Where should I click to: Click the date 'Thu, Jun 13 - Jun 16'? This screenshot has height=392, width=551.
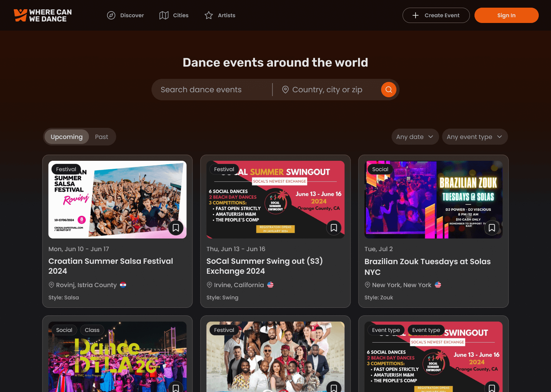[x=236, y=249]
